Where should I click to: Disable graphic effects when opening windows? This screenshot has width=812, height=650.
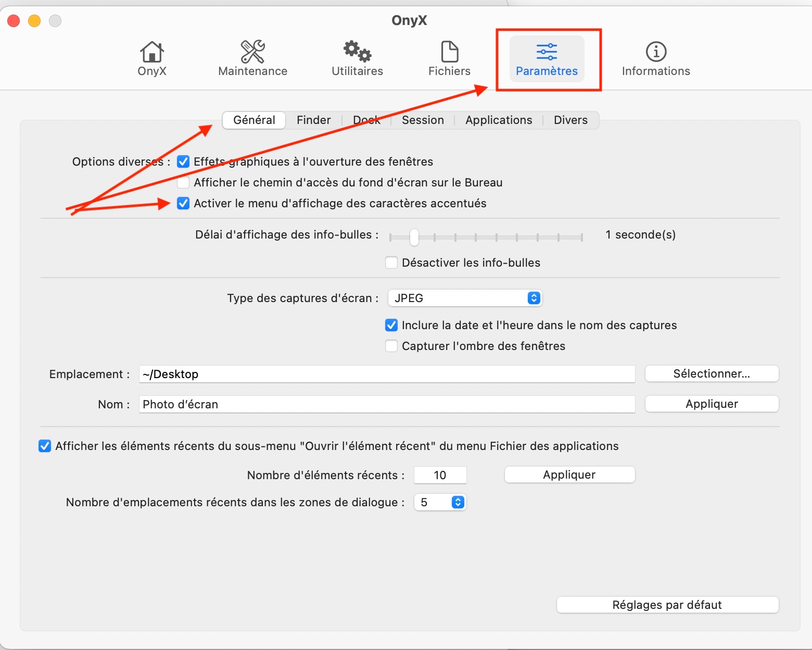point(183,161)
